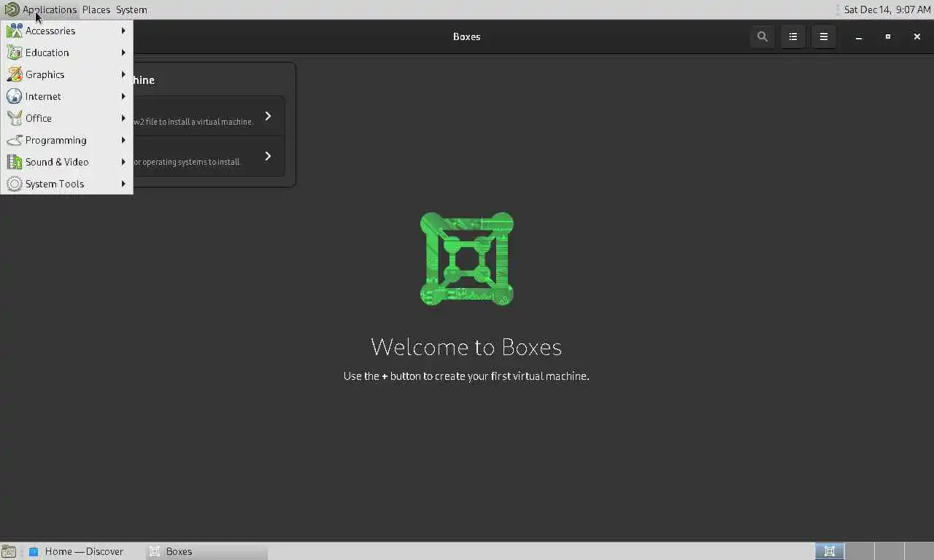
Task: Close the Applications menu in the top panel
Action: pos(41,9)
